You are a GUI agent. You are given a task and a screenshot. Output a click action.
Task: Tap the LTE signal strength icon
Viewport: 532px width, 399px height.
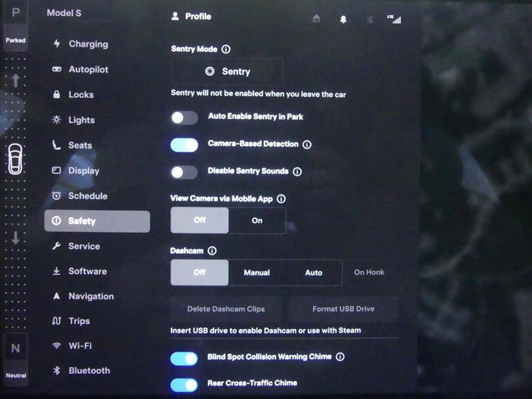(x=394, y=19)
